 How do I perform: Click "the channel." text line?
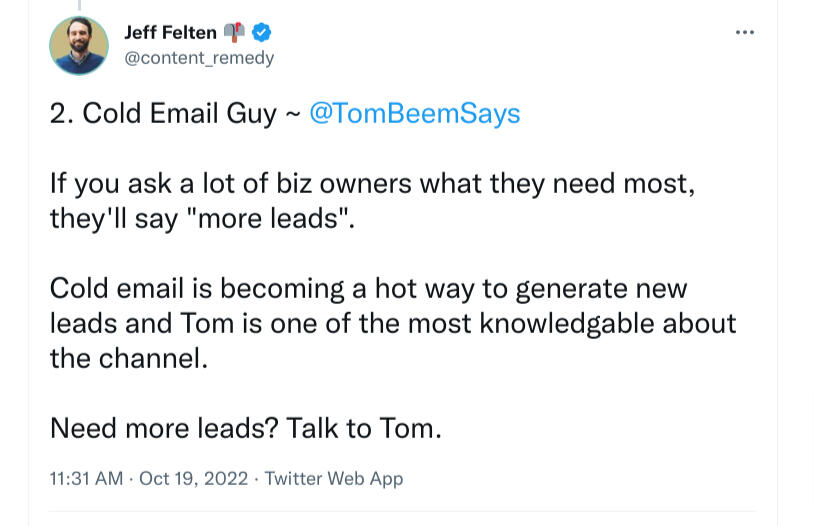click(x=129, y=358)
